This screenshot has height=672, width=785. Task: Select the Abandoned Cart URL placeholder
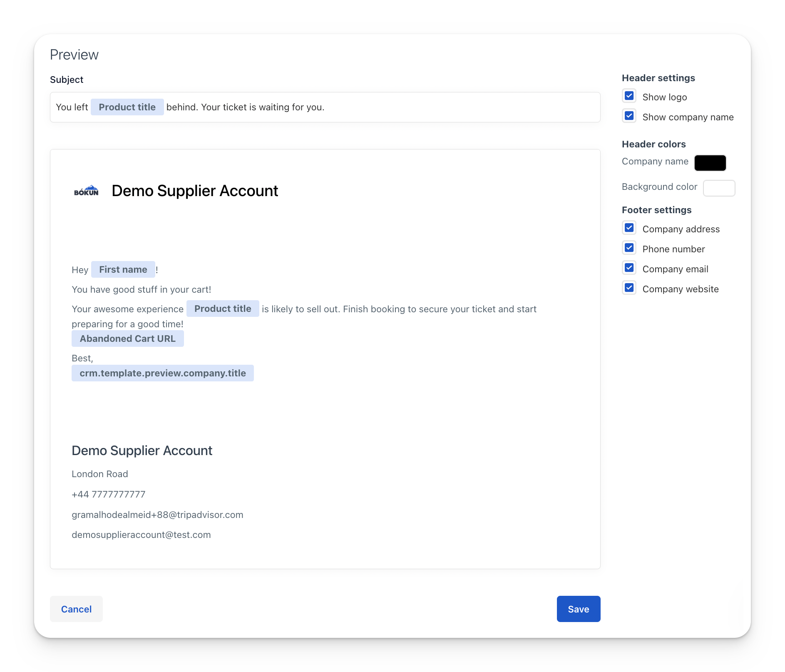point(127,338)
